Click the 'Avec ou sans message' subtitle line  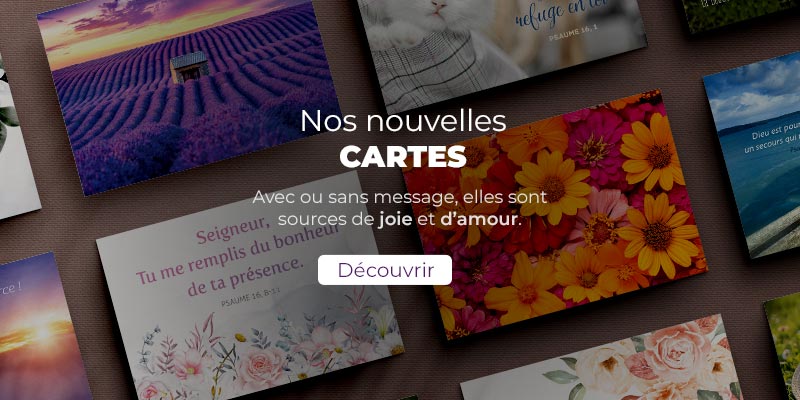point(399,196)
